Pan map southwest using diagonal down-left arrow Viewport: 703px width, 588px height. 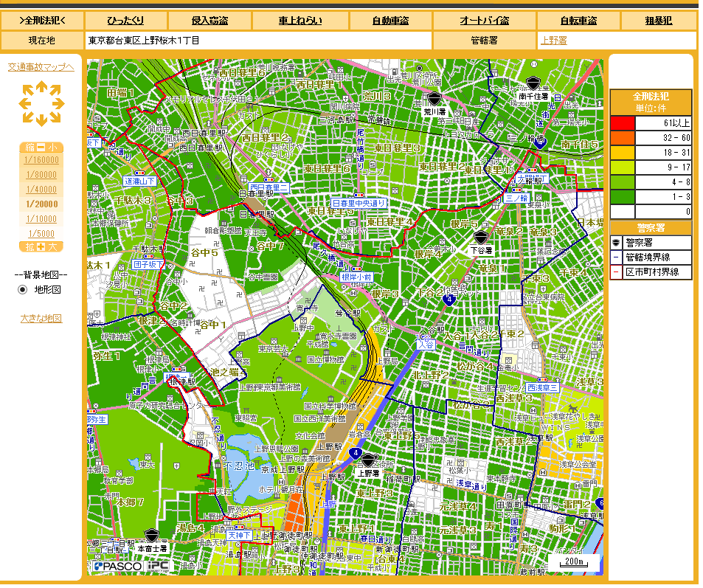coord(28,117)
